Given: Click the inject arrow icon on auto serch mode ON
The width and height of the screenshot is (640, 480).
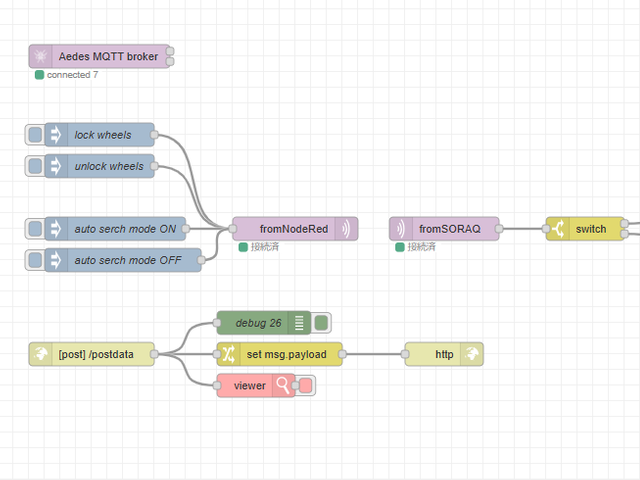Looking at the screenshot, I should 56,229.
